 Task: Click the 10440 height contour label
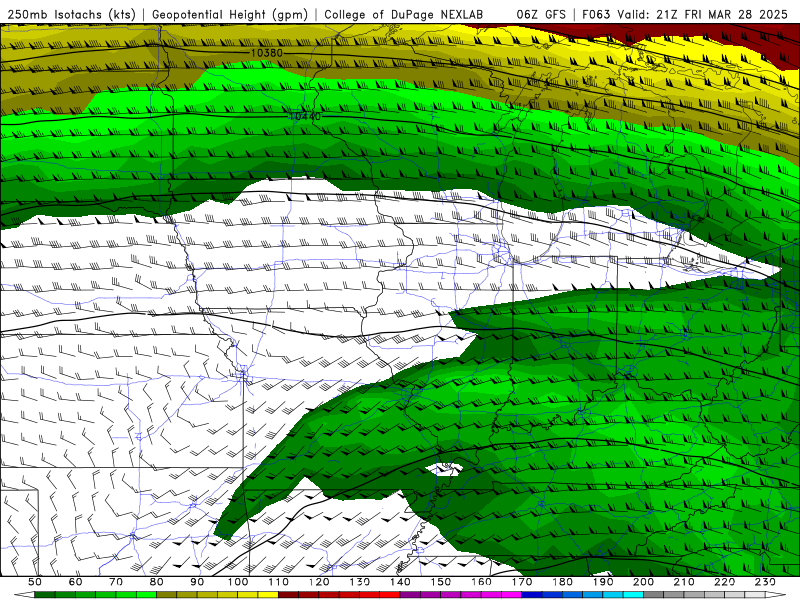tap(305, 116)
